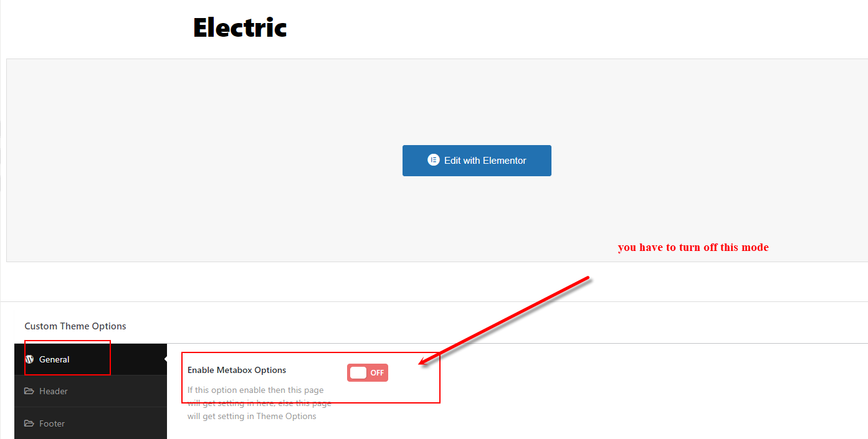Image resolution: width=868 pixels, height=439 pixels.
Task: Click the white arrow indicator beside the General tab
Action: (165, 359)
